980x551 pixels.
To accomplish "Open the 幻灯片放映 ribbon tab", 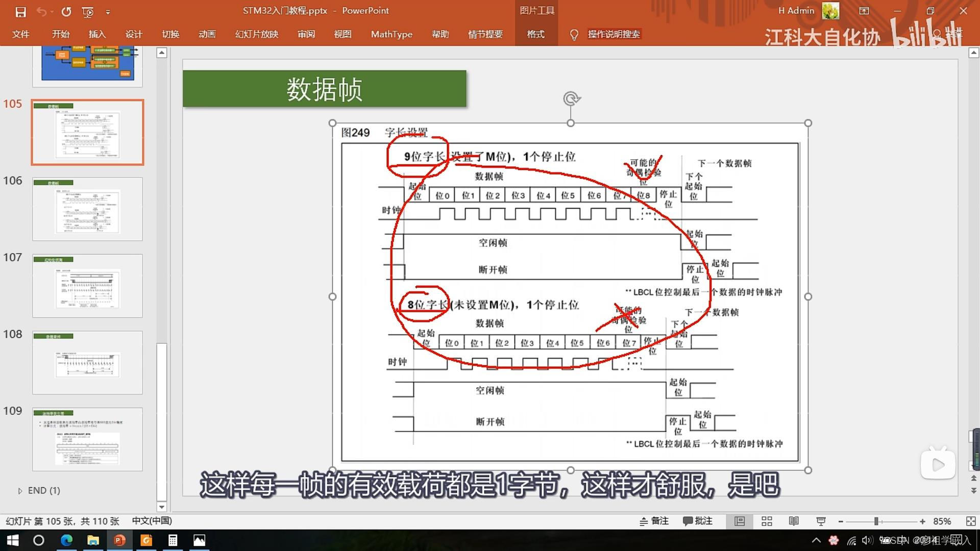I will tap(257, 34).
